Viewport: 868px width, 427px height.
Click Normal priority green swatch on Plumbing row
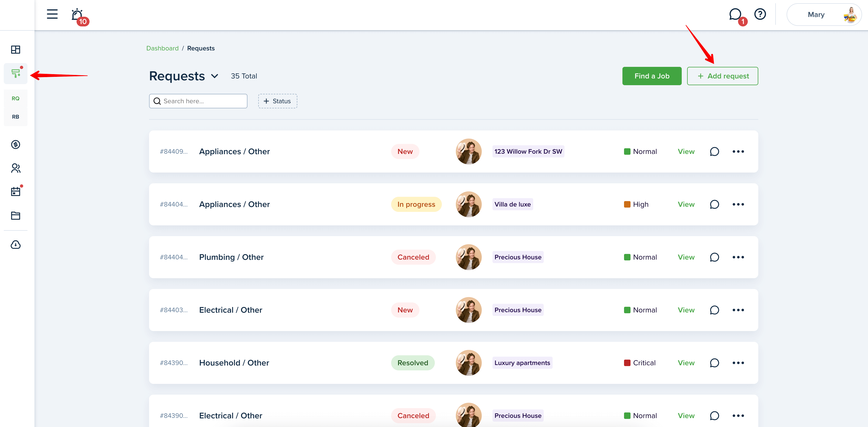627,257
